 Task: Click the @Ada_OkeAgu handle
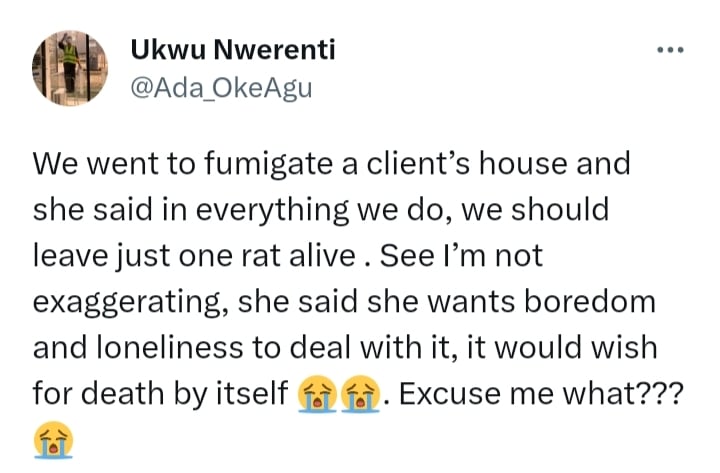tap(222, 89)
